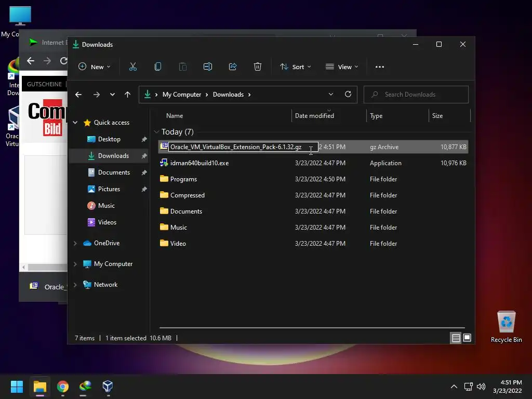The image size is (532, 399).
Task: Select the Video folder row
Action: point(313,244)
